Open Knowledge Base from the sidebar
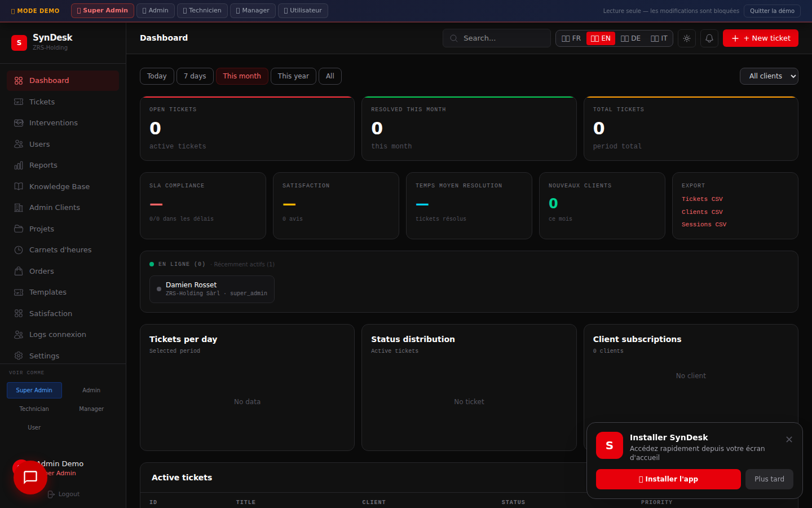 coord(59,187)
